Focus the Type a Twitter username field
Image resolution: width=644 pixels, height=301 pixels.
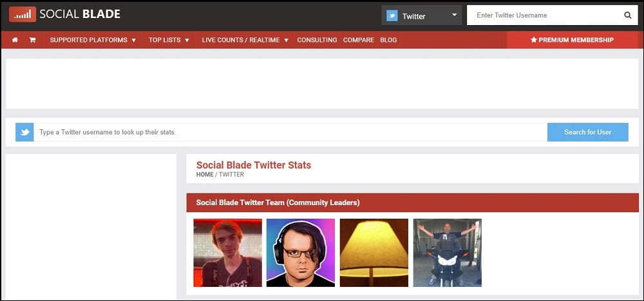[290, 132]
